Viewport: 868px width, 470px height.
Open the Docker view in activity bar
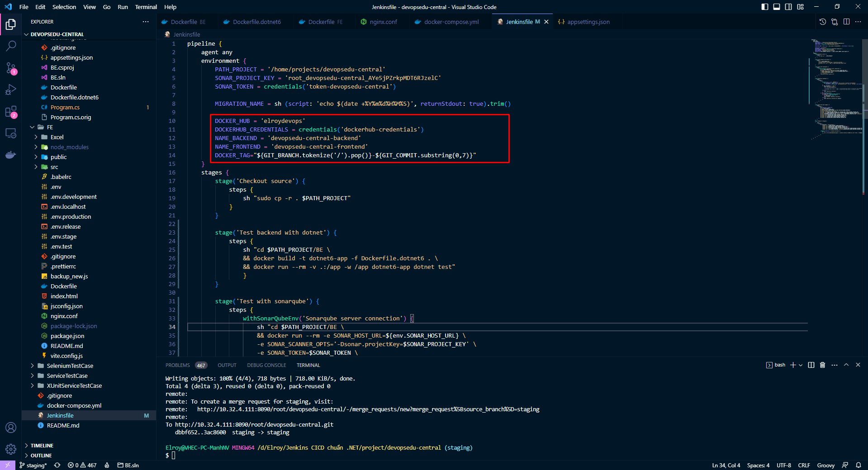tap(11, 155)
